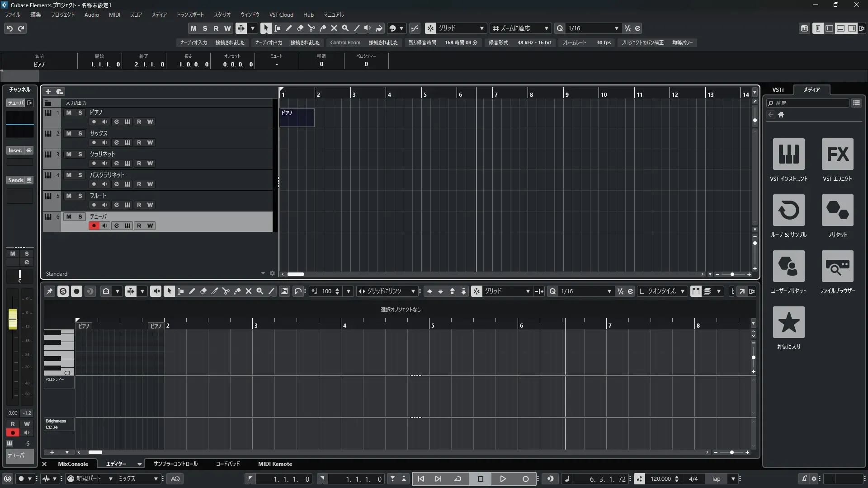Select the ピアノ MIDI part in the arrangement
Image resolution: width=868 pixels, height=488 pixels.
[x=297, y=117]
